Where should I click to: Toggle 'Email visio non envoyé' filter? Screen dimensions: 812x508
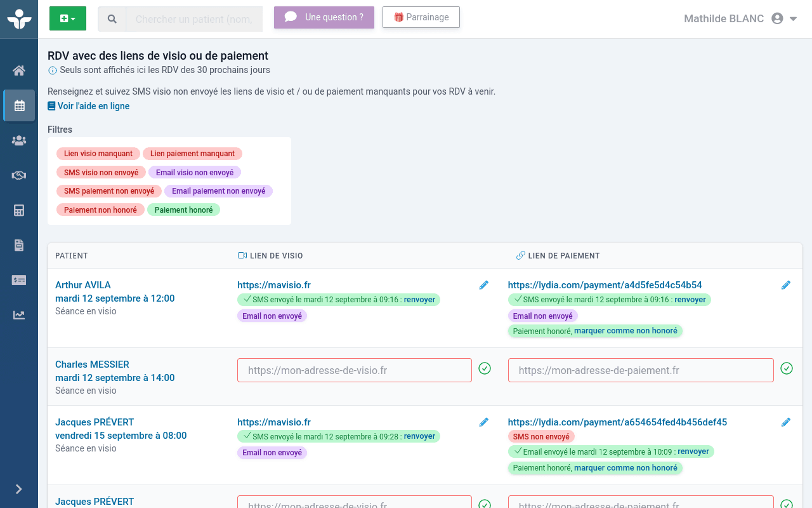(195, 173)
